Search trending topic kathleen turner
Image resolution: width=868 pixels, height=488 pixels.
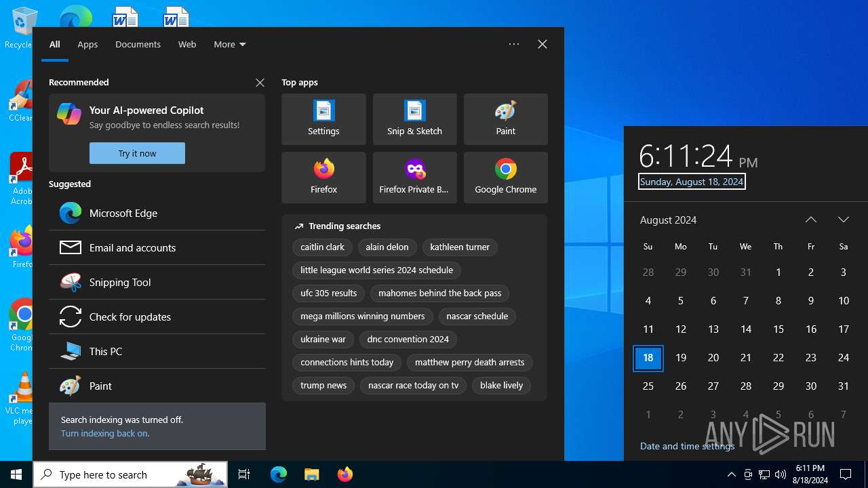460,247
